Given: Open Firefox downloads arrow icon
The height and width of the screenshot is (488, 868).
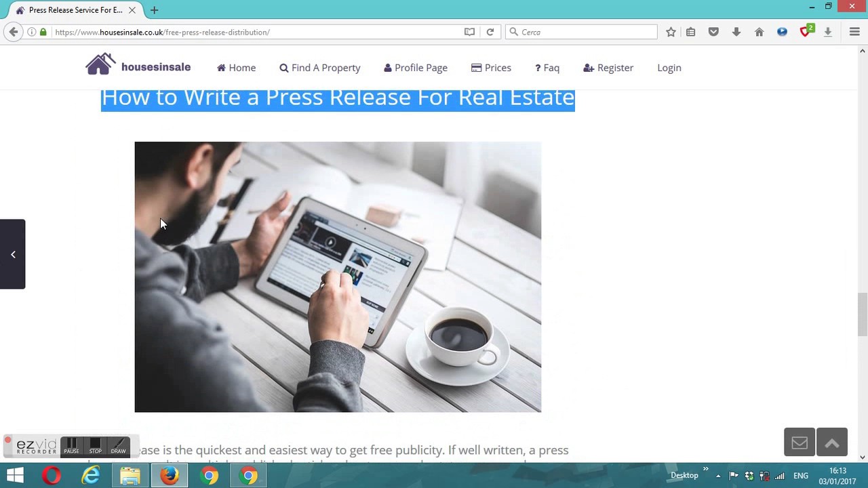Looking at the screenshot, I should click(736, 32).
